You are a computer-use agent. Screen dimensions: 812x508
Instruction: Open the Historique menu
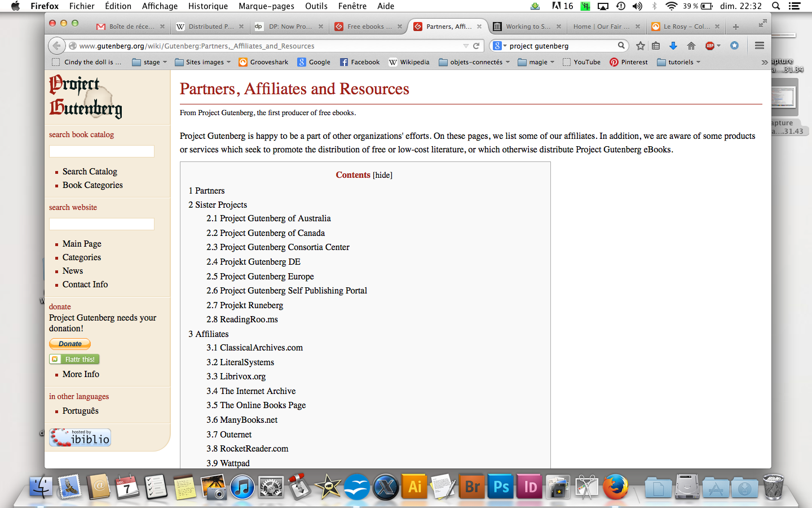pyautogui.click(x=208, y=6)
